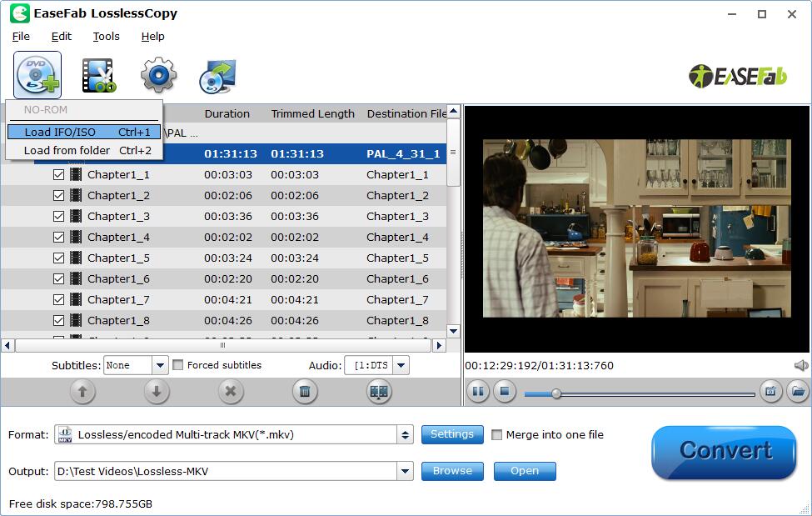The height and width of the screenshot is (516, 812).
Task: Choose Load IFO/ISO menu entry
Action: (84, 132)
